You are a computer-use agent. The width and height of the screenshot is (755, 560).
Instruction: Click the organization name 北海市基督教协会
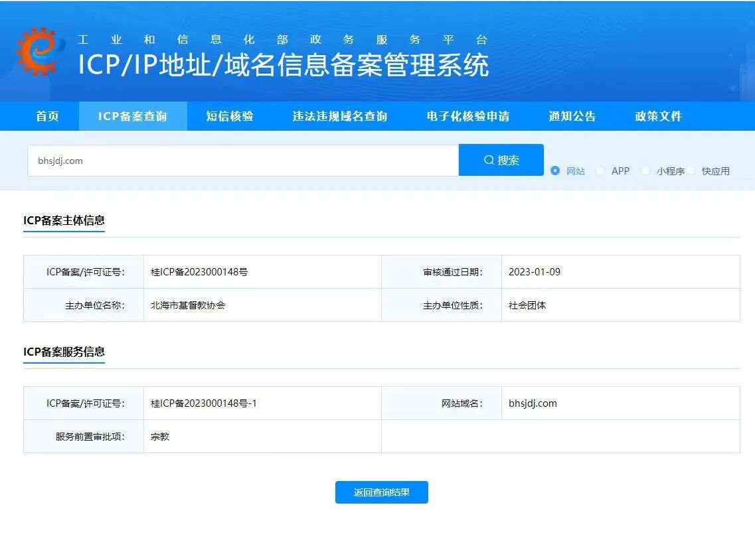188,305
